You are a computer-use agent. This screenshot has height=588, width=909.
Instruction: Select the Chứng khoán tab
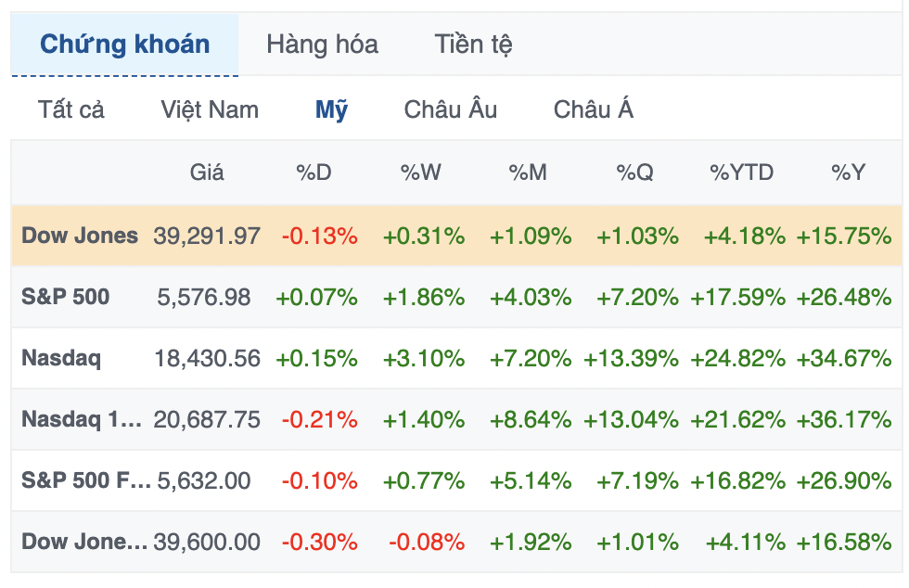[124, 45]
